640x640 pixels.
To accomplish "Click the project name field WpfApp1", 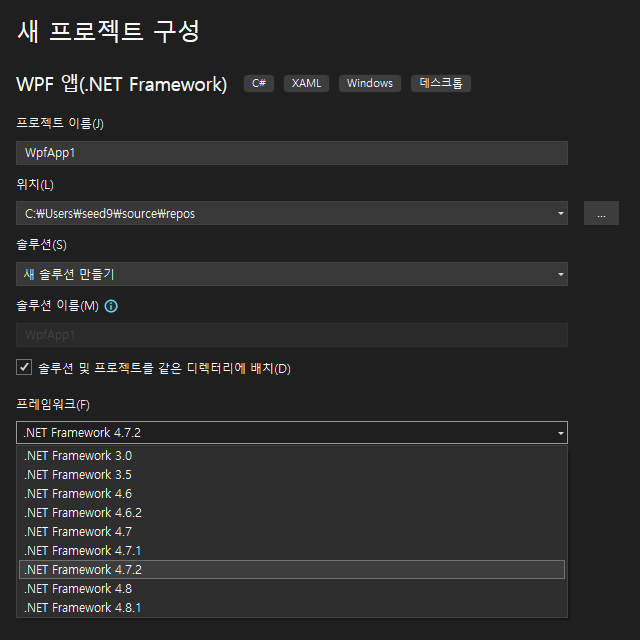I will point(292,153).
